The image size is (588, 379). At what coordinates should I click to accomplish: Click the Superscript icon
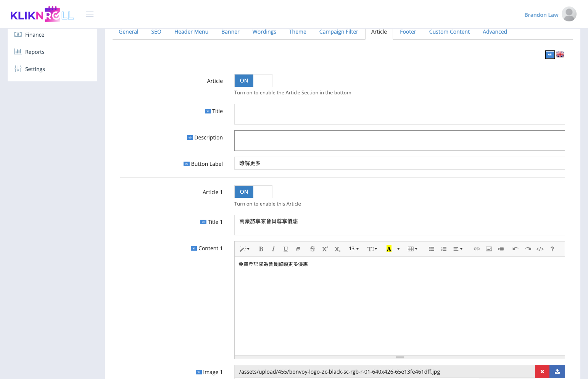click(x=325, y=249)
